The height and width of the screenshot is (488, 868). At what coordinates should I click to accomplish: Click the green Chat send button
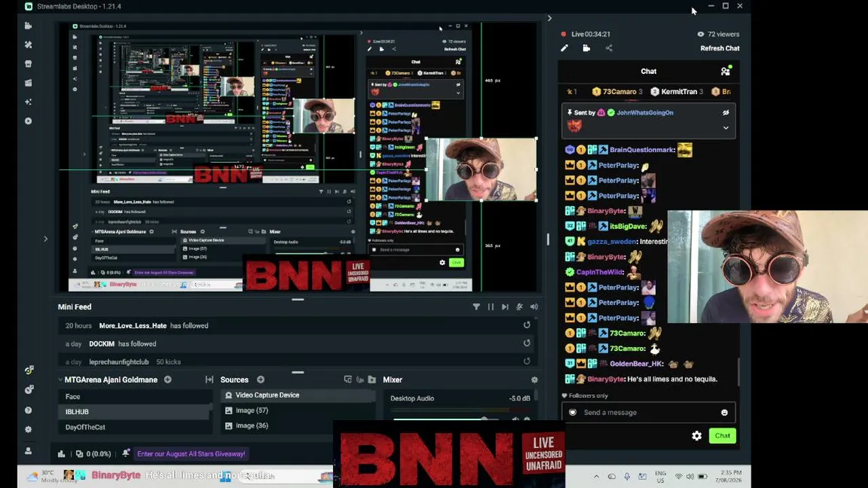click(x=722, y=436)
